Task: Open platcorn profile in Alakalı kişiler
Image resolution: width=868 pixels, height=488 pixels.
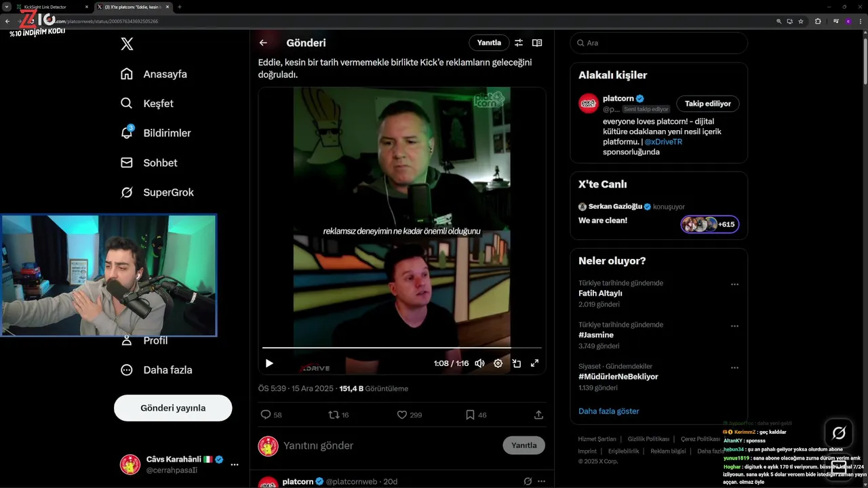Action: tap(618, 98)
